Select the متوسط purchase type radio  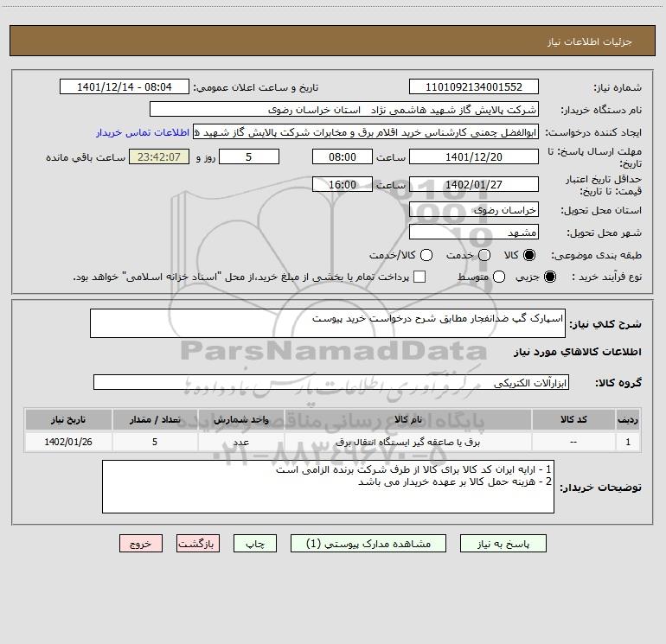tap(499, 277)
